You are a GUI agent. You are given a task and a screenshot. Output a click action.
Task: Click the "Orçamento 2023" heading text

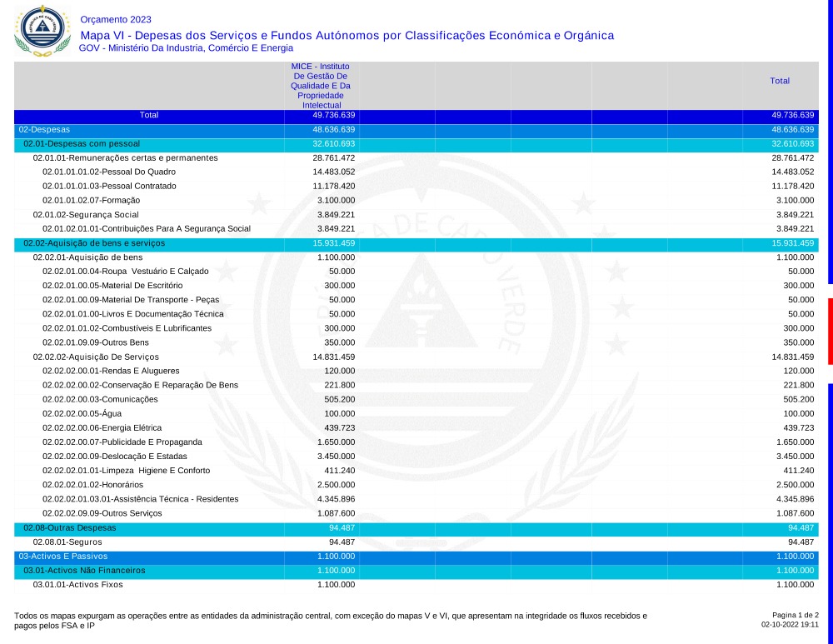[x=116, y=19]
